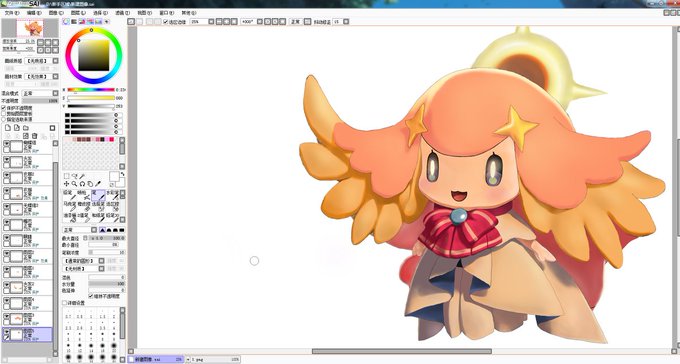
Task: Open the 编辑 Edit menu
Action: click(34, 13)
